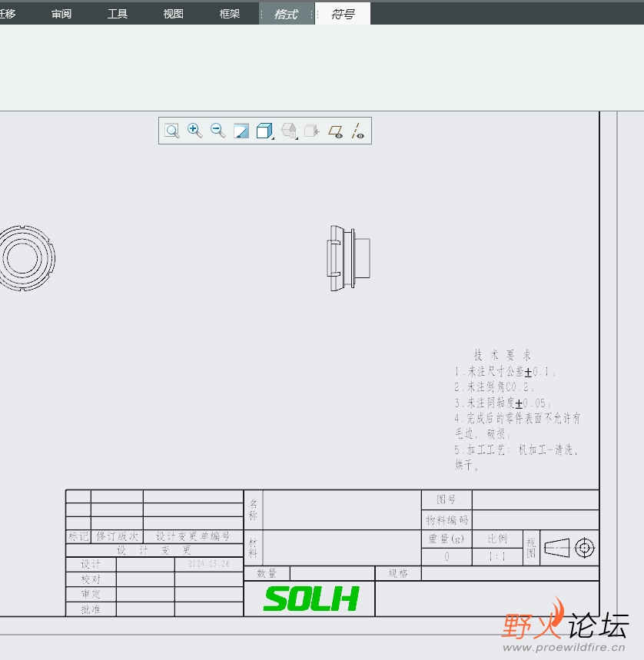Viewport: 644px width, 660px height.
Task: Open the 框架 ribbon tab
Action: 230,14
